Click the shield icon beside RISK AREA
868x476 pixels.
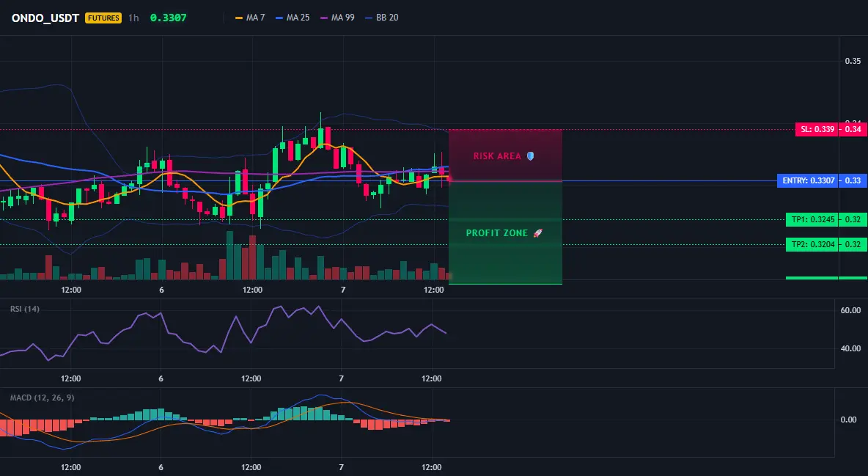pos(530,156)
